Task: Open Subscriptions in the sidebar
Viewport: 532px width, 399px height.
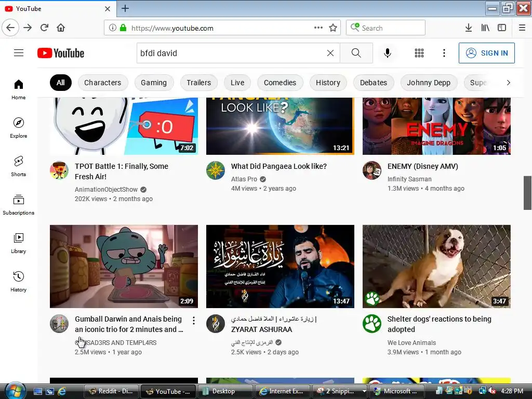Action: (19, 205)
